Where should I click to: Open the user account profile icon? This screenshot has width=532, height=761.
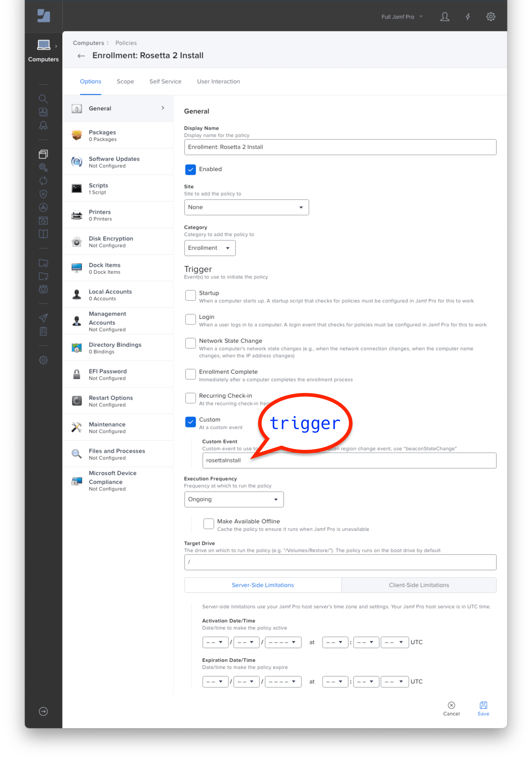coord(444,17)
